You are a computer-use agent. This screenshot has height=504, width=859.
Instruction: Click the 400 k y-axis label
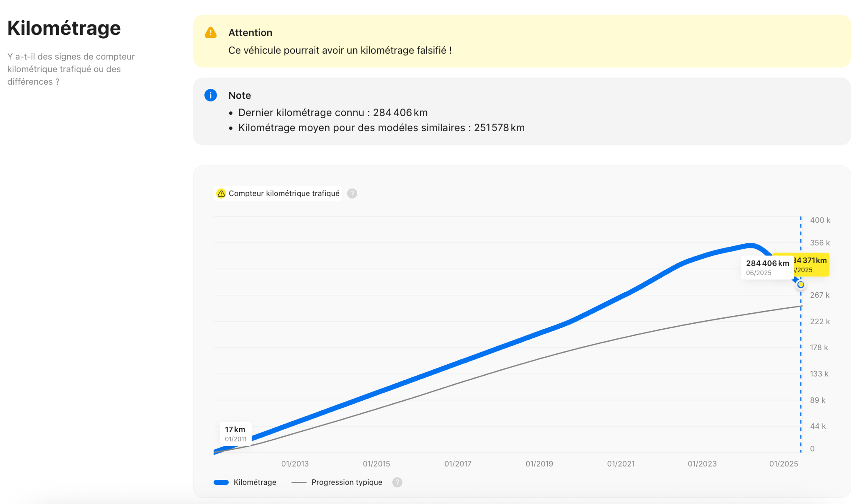pos(820,220)
